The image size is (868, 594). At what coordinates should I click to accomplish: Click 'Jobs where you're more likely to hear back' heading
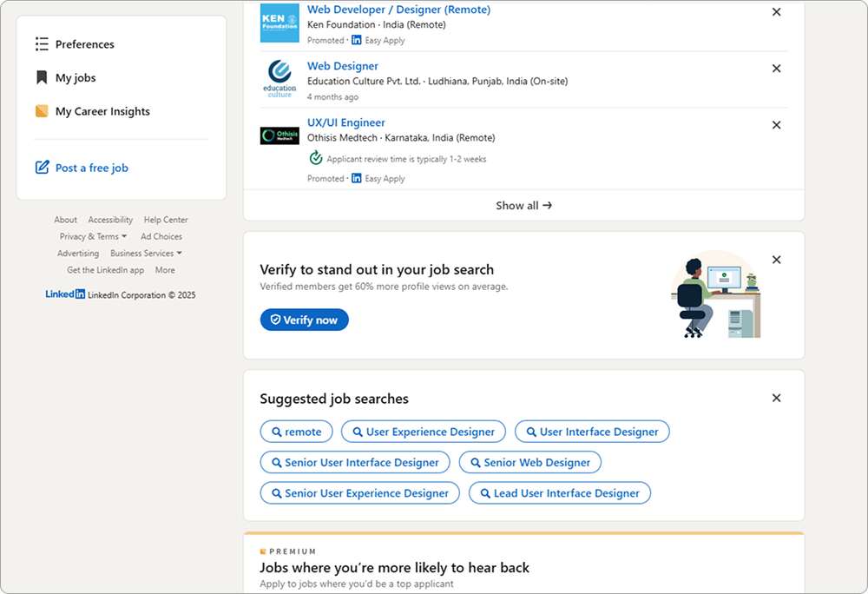(395, 567)
